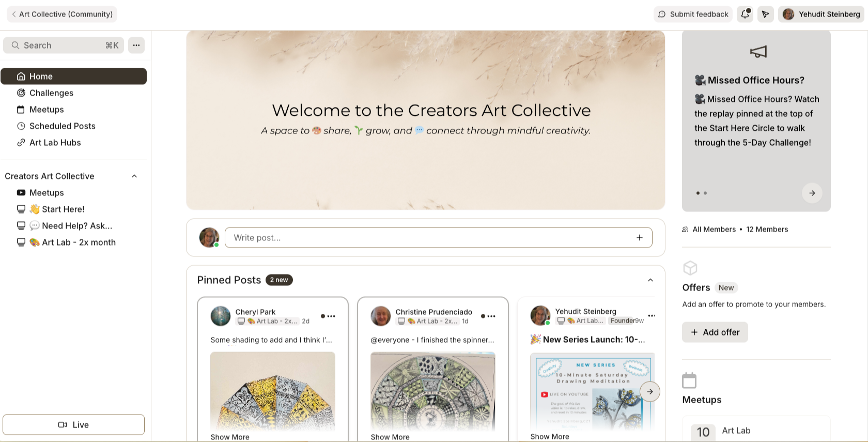The image size is (868, 442).
Task: Open the notifications bell icon
Action: [745, 14]
